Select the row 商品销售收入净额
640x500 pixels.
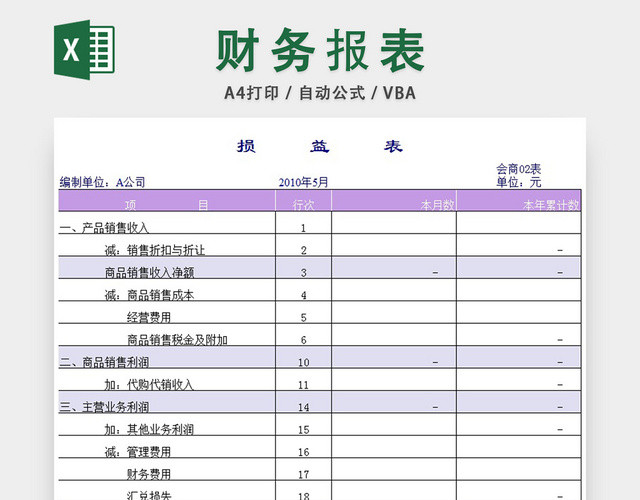[320, 268]
